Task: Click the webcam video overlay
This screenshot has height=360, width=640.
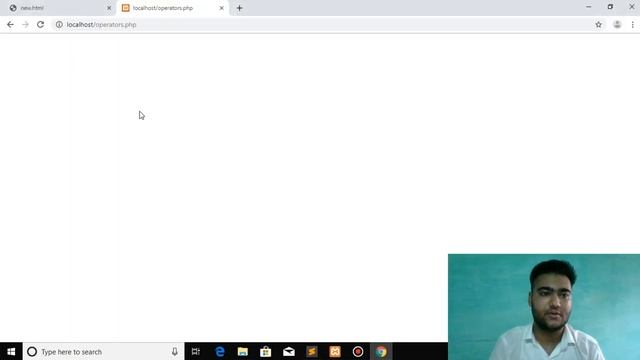Action: (544, 307)
